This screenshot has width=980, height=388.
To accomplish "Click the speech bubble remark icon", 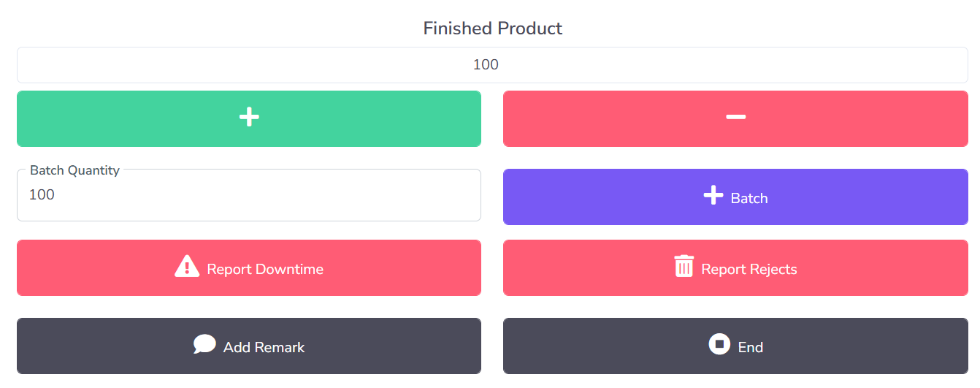I will point(204,344).
